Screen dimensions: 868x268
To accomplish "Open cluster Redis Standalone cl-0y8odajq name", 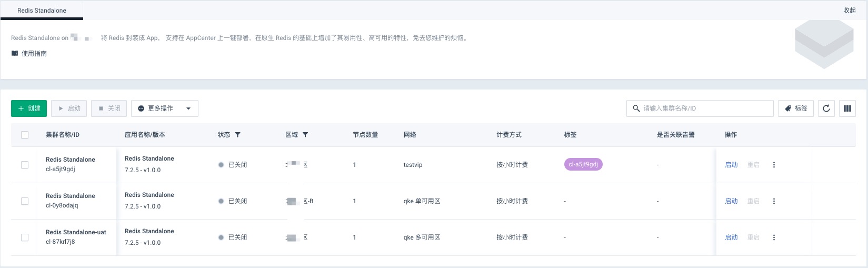I will pos(71,196).
